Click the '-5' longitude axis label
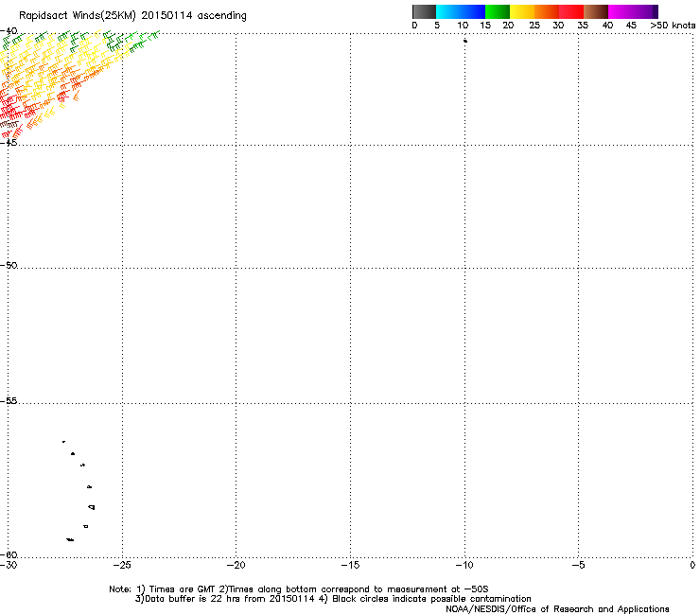This screenshot has height=615, width=700. pos(578,565)
